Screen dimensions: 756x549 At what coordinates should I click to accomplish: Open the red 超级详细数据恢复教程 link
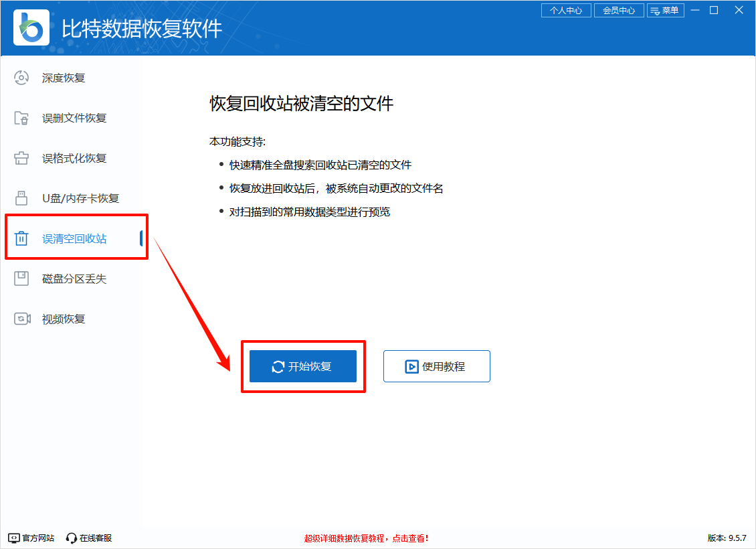(x=366, y=538)
